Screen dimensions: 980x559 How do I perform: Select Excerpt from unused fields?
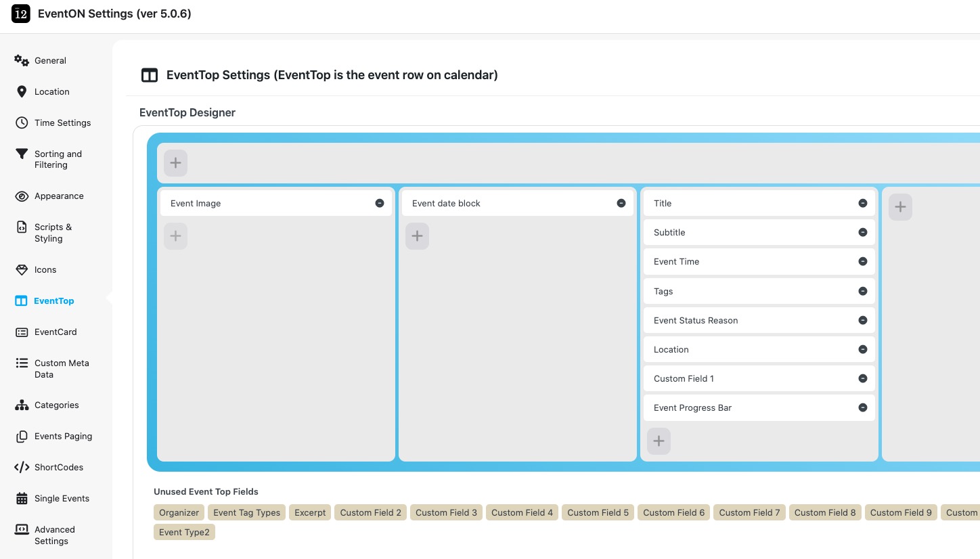pyautogui.click(x=310, y=512)
